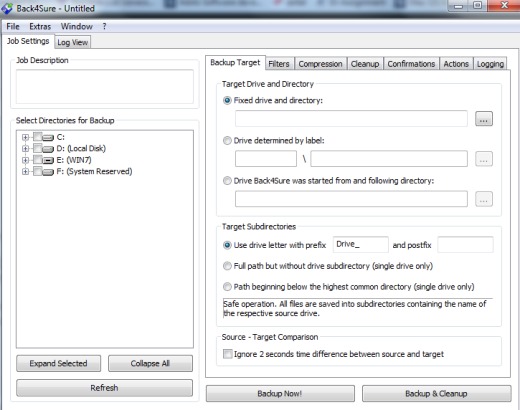Click ... browse button for Back4Sure start directory

(x=484, y=199)
